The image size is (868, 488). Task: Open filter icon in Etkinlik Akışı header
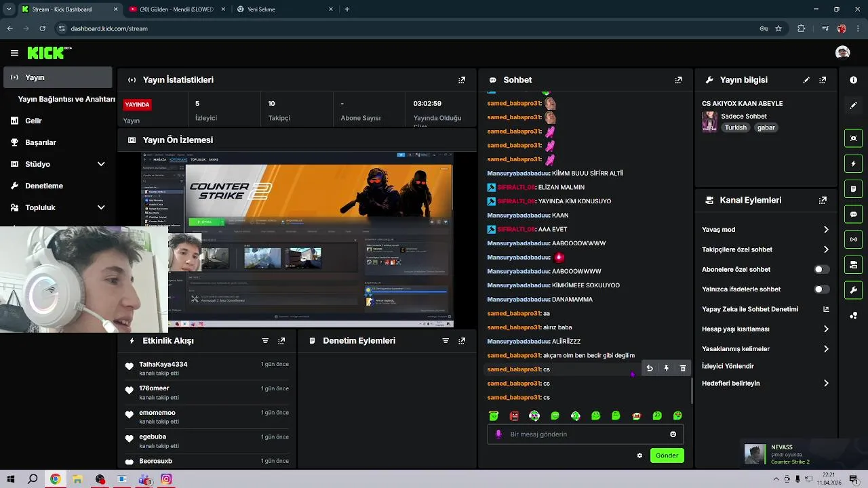click(265, 341)
